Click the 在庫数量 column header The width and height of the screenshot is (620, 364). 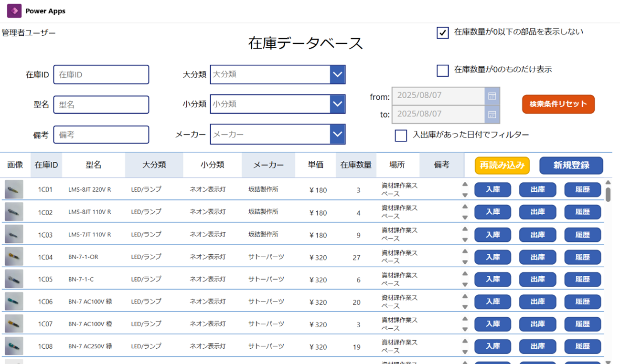(356, 165)
